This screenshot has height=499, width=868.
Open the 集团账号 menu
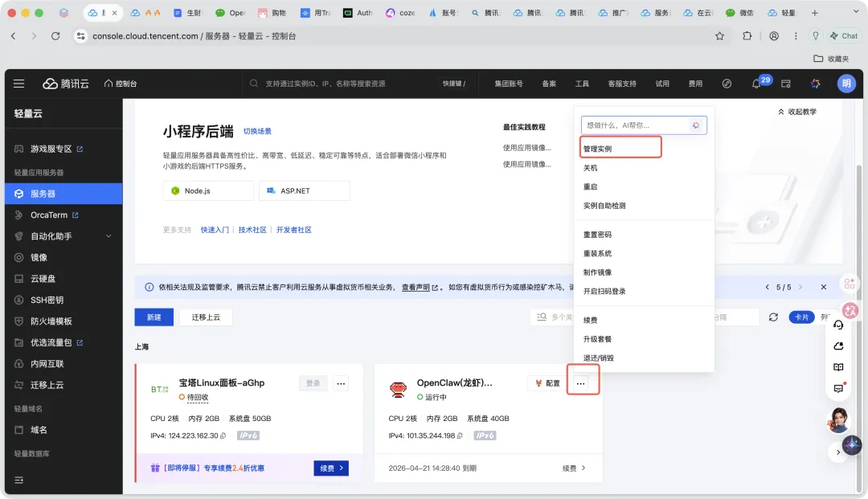(x=508, y=84)
